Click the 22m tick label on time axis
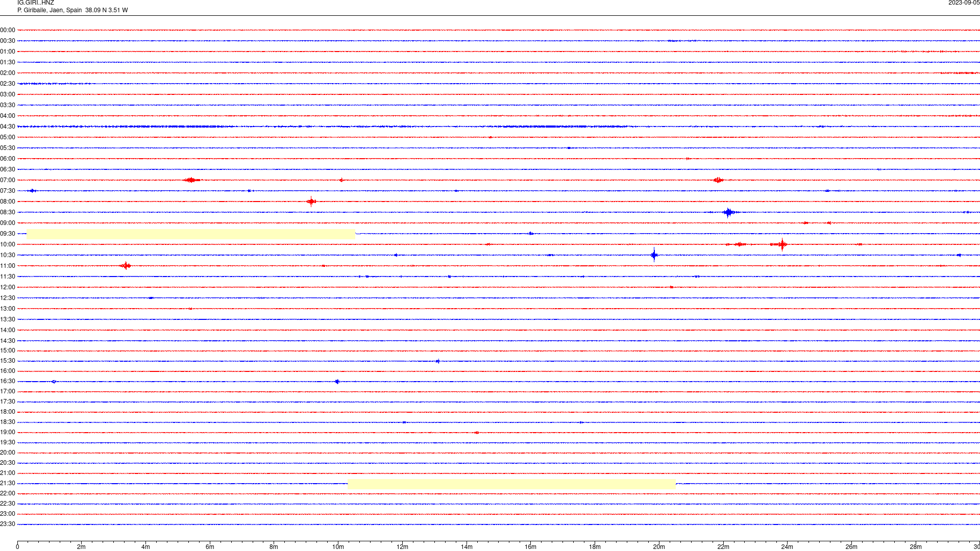This screenshot has height=551, width=980. pos(723,547)
